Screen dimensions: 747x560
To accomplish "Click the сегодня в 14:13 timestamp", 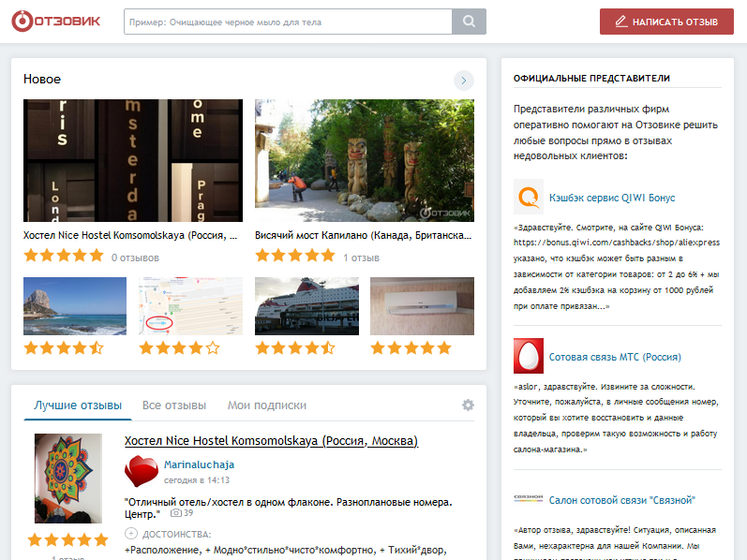I will pyautogui.click(x=197, y=480).
